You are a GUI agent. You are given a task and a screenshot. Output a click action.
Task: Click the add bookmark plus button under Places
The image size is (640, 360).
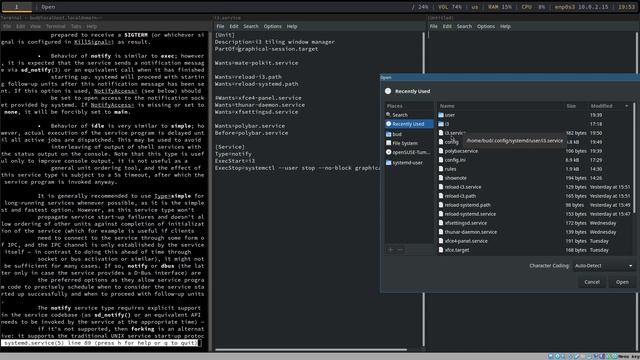pyautogui.click(x=391, y=250)
